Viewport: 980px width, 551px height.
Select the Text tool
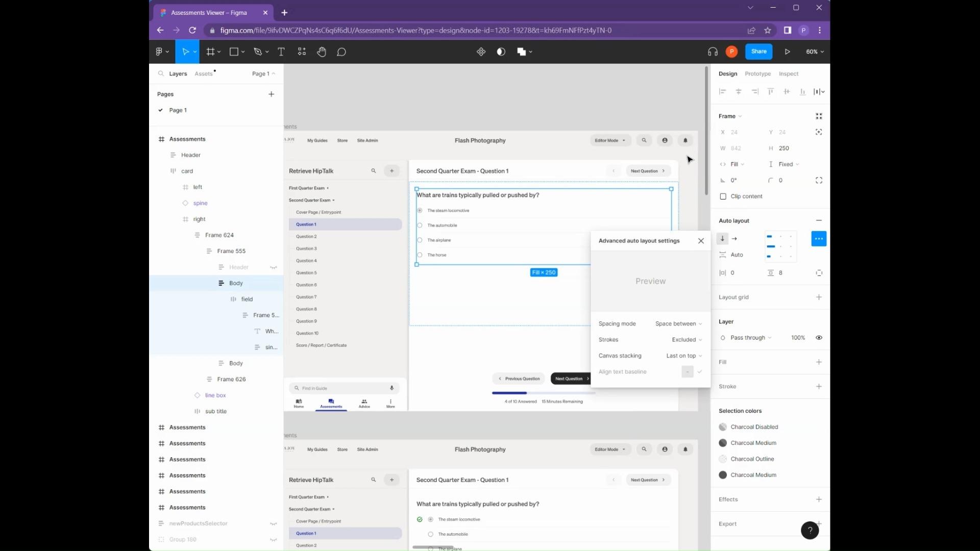pos(281,52)
